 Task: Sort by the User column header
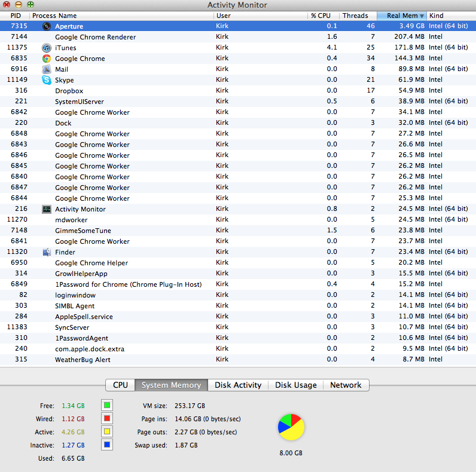[x=261, y=16]
